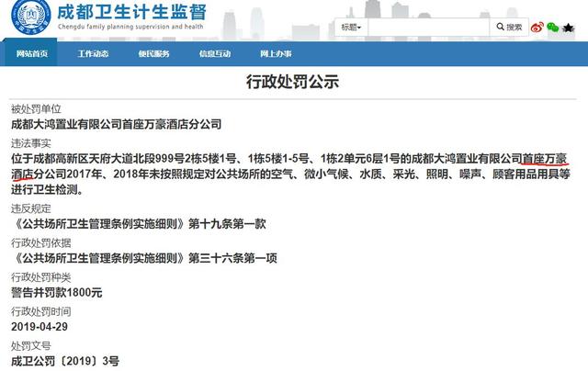Image resolution: width=588 pixels, height=371 pixels.
Task: Click the 成都卫生计生监督 site title
Action: (x=131, y=12)
